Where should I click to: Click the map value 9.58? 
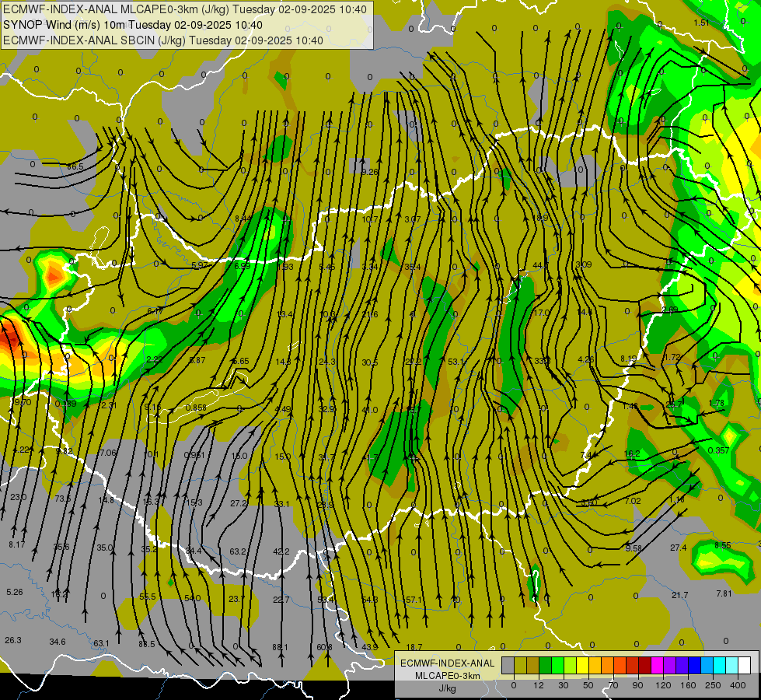click(x=634, y=548)
